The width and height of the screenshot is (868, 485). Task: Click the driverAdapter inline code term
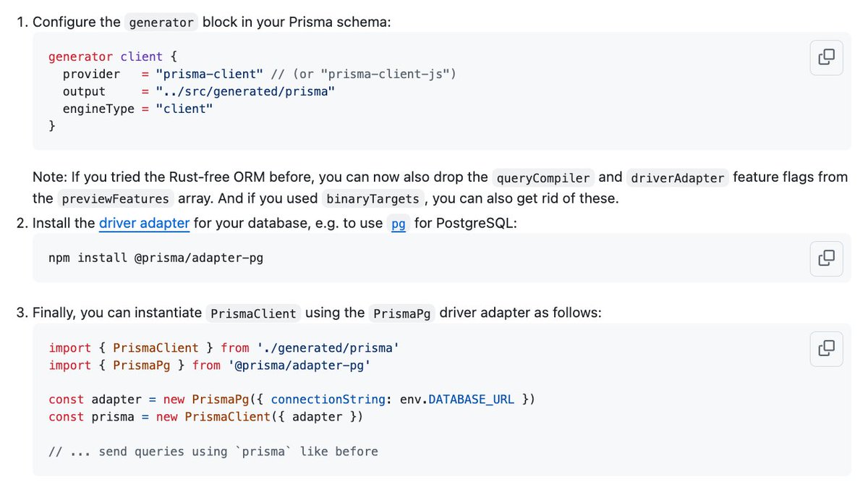(676, 177)
